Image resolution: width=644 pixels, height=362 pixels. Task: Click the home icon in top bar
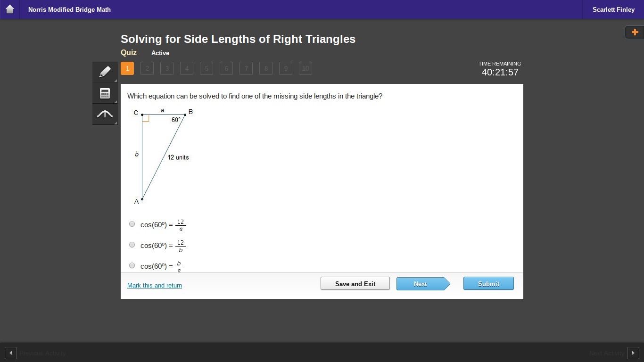coord(10,9)
